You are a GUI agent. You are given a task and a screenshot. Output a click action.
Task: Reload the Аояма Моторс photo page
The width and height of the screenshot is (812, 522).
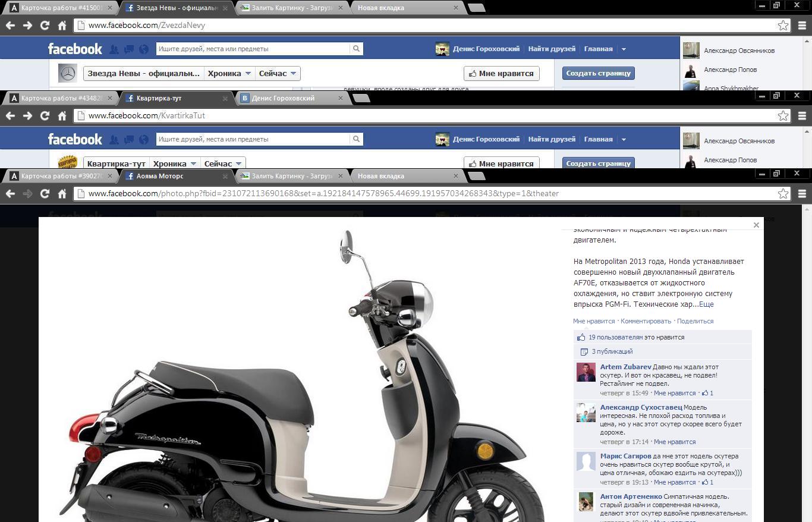point(45,193)
